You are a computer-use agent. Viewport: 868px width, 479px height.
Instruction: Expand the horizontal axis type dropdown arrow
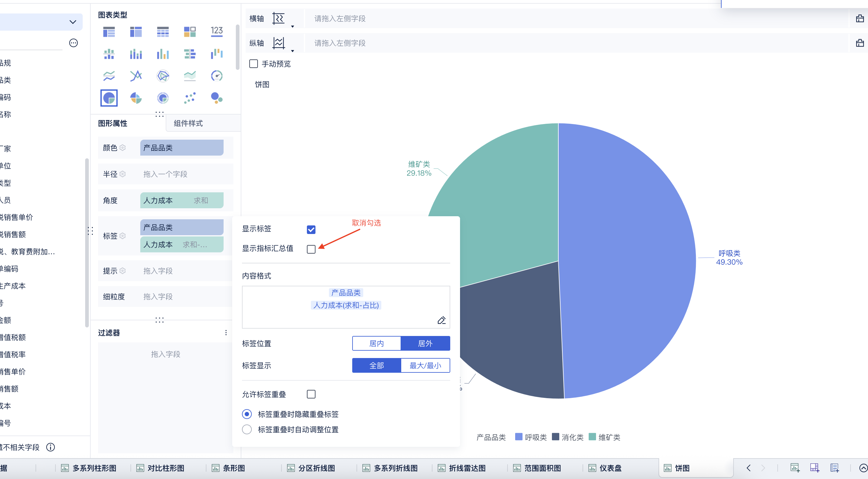point(292,26)
